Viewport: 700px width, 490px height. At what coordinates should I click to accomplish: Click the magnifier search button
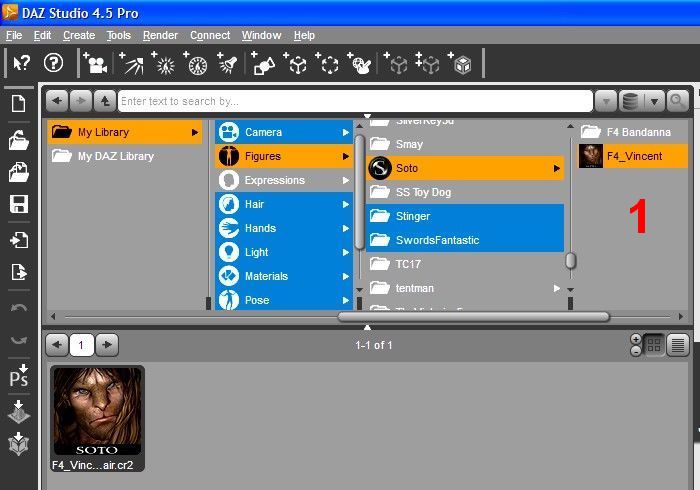click(x=678, y=101)
